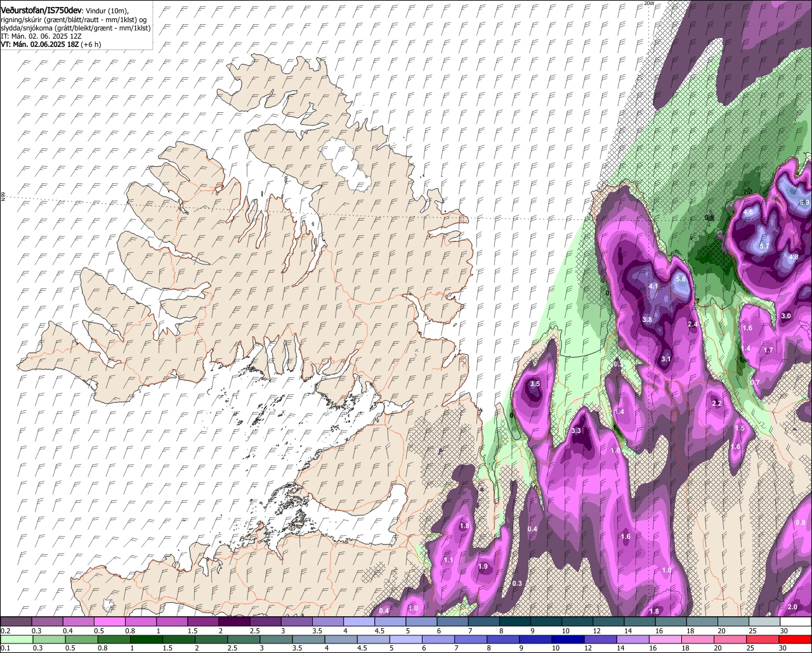Screen dimensions: 812x653
Task: Select the pink 18 swatch in rain legend
Action: tap(698, 640)
